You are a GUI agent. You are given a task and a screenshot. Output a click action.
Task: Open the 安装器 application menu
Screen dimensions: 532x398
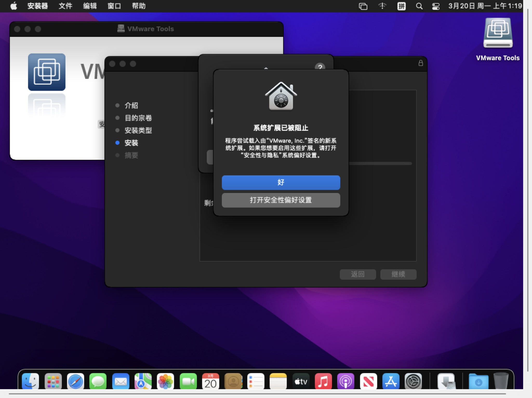pos(37,6)
